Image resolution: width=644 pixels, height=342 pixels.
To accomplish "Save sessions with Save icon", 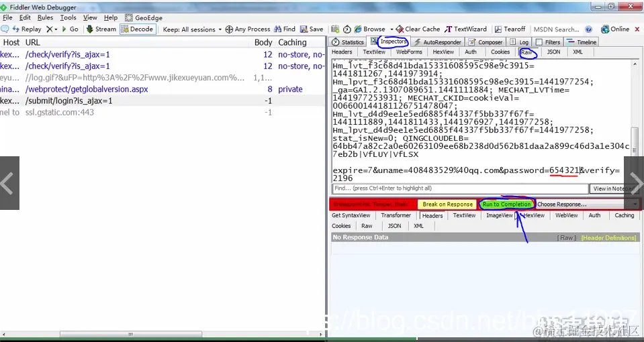I will [312, 29].
